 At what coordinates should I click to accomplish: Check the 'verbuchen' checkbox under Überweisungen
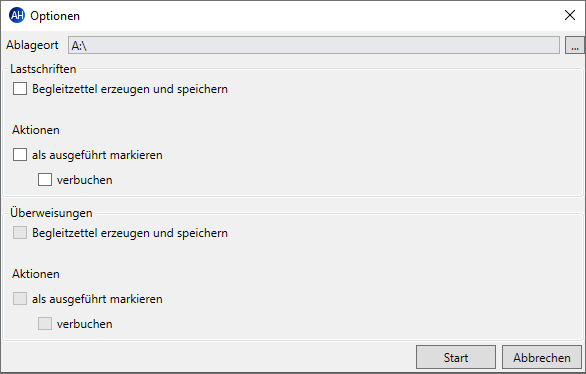pos(45,324)
